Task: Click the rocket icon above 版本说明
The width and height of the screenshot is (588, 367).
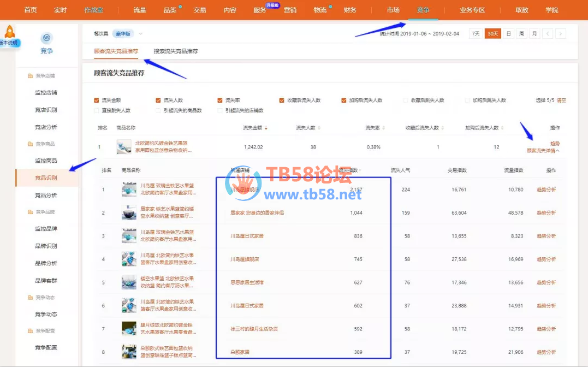Action: [9, 32]
